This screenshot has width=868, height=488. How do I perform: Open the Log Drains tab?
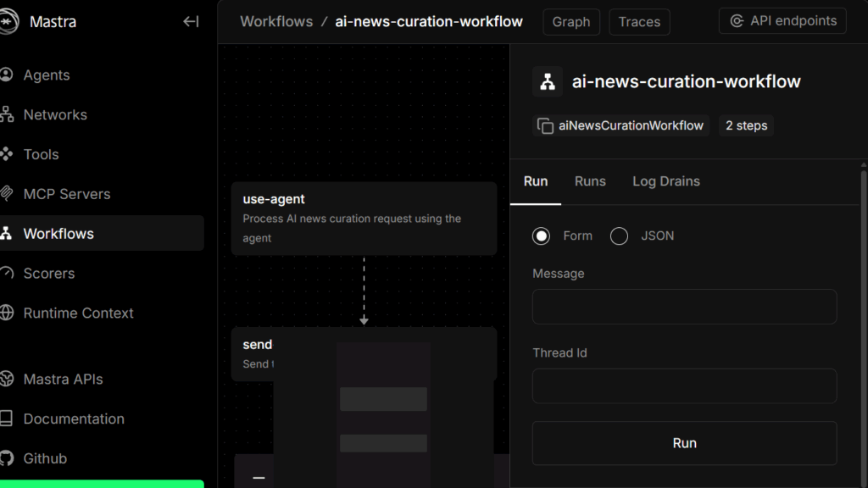[x=666, y=181]
